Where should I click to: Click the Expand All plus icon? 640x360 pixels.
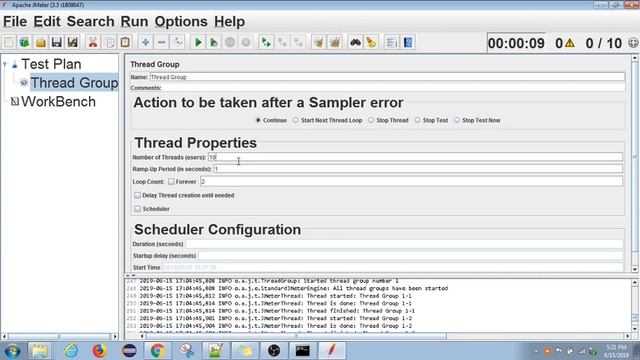145,42
